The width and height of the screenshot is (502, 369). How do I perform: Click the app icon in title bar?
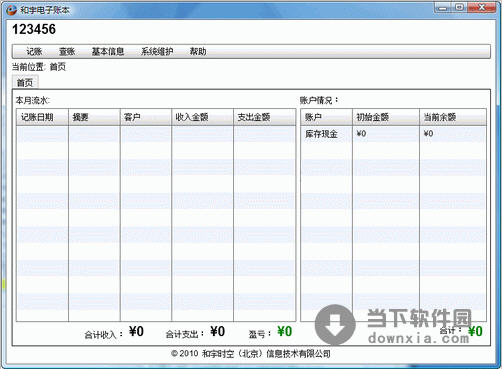(11, 10)
